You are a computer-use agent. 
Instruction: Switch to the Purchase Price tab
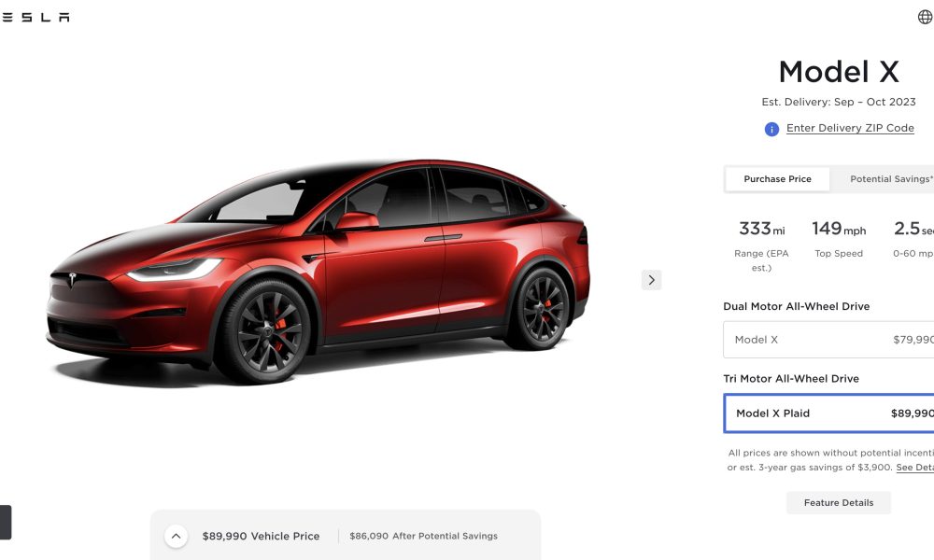tap(777, 179)
